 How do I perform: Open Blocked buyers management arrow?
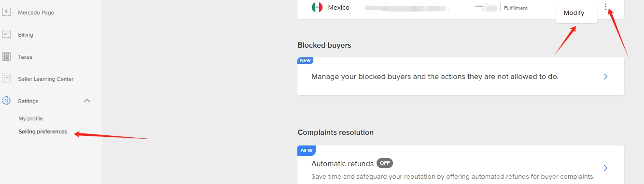pyautogui.click(x=606, y=77)
